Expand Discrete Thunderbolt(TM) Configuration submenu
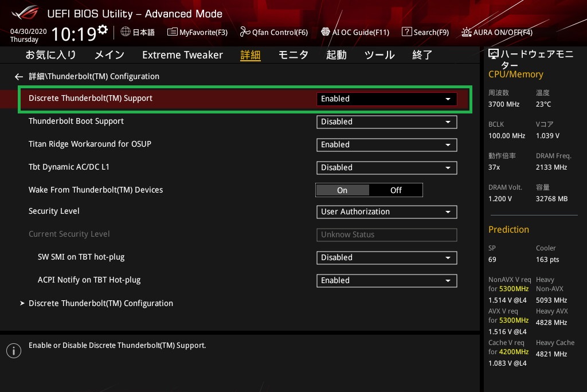This screenshot has height=392, width=587. pyautogui.click(x=100, y=303)
